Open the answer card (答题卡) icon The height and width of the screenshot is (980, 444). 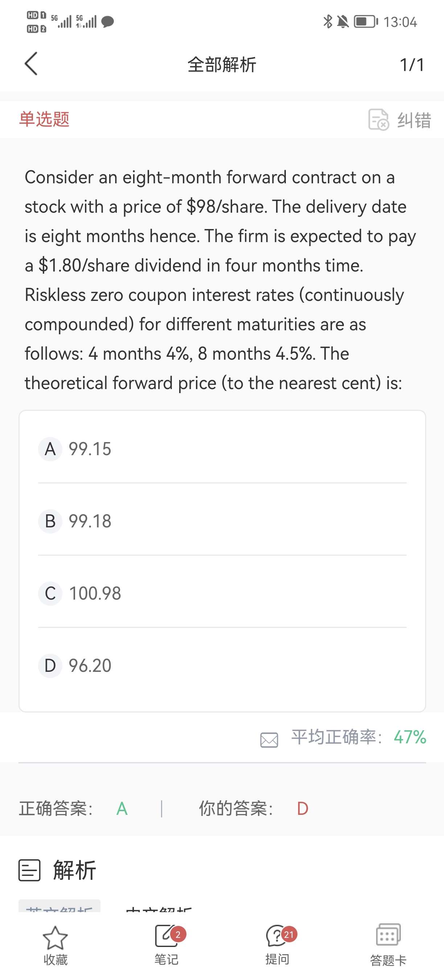[x=388, y=935]
